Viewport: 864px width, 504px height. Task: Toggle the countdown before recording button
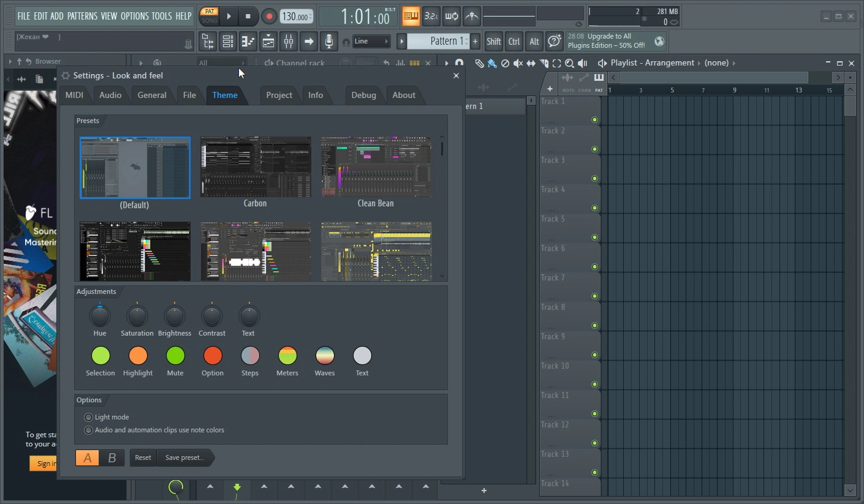coord(431,16)
